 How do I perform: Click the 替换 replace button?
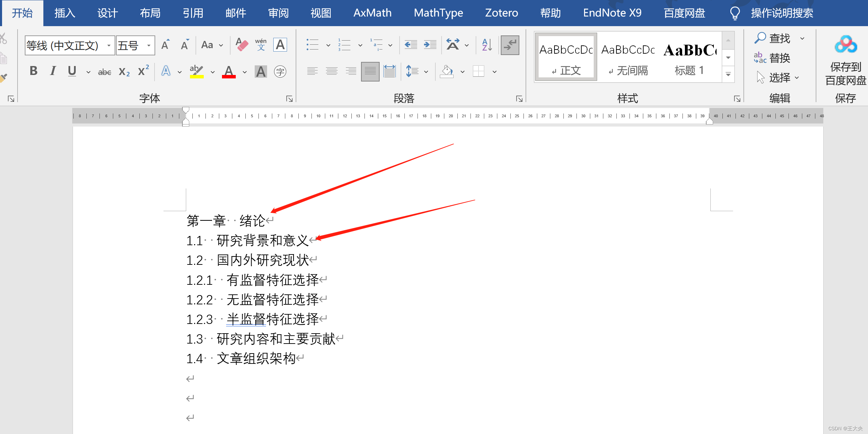(x=772, y=58)
